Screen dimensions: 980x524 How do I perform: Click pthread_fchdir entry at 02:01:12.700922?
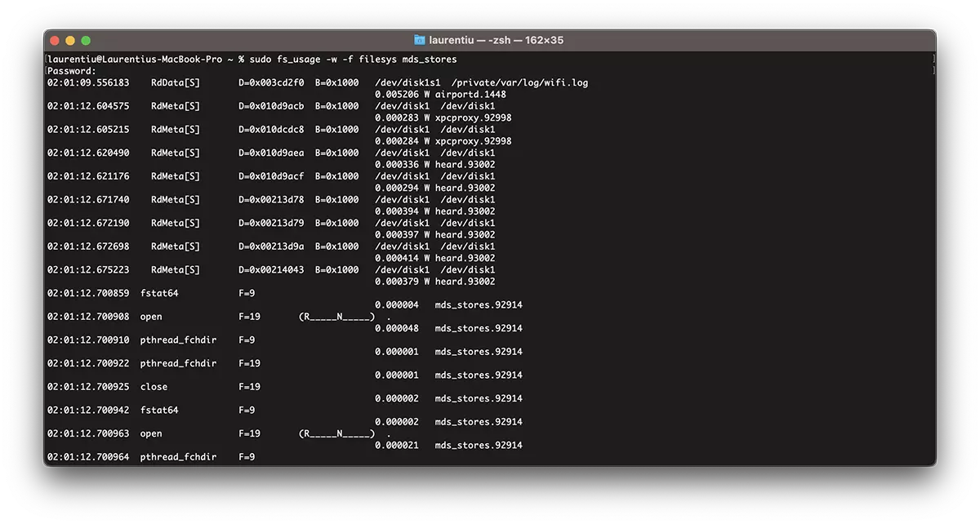(x=178, y=363)
